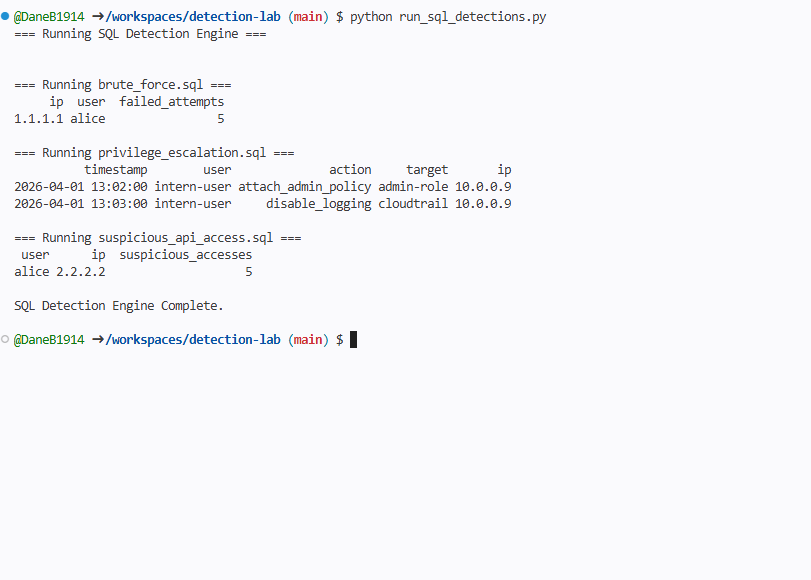Click the blue command status dot on first prompt
This screenshot has width=811, height=580.
pyautogui.click(x=5, y=17)
